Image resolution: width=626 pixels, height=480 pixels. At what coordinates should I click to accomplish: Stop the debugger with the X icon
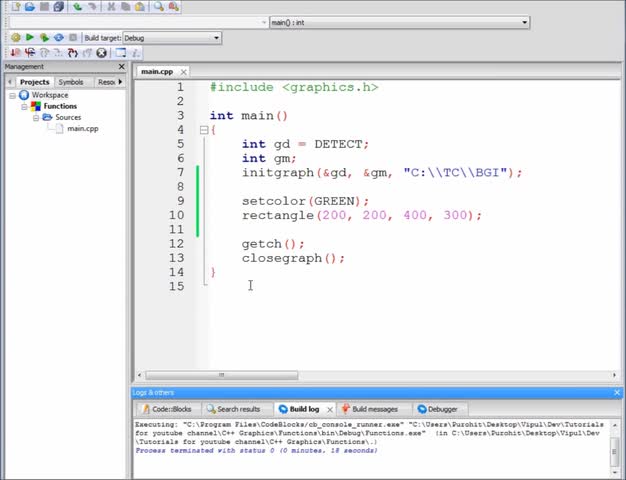pos(101,53)
